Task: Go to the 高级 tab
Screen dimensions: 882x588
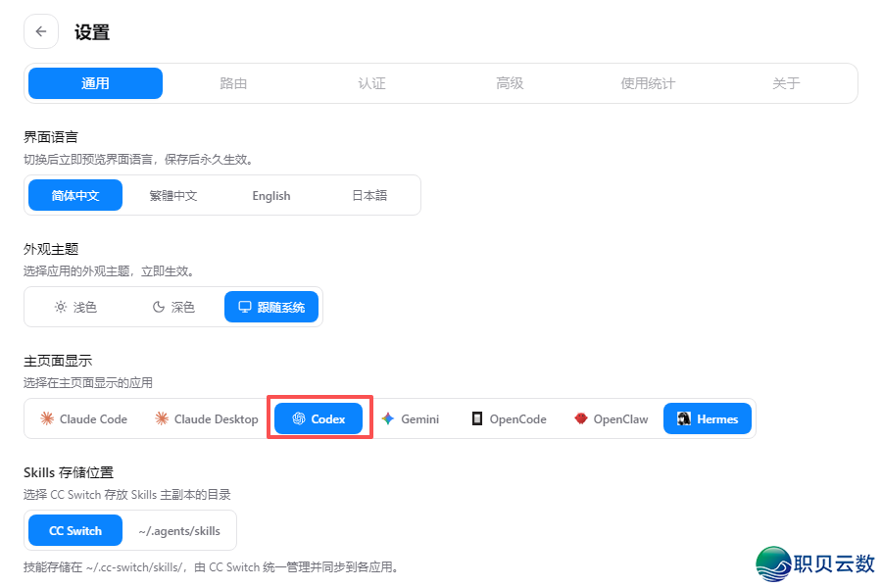Action: click(x=511, y=83)
